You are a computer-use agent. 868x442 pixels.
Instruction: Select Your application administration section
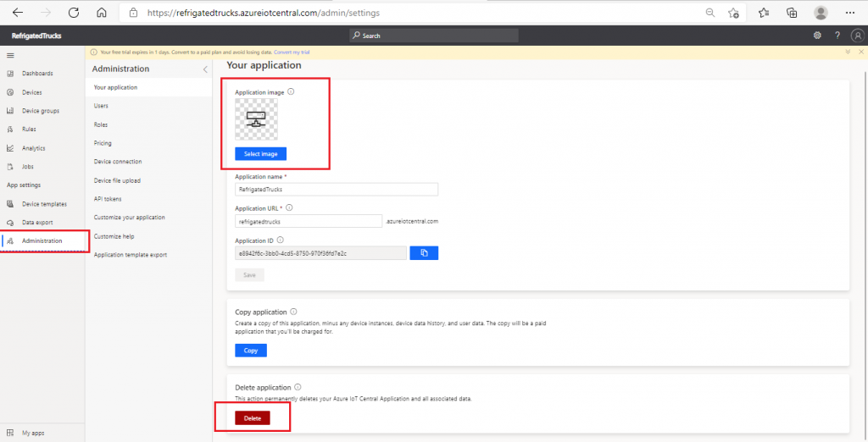[x=148, y=87]
